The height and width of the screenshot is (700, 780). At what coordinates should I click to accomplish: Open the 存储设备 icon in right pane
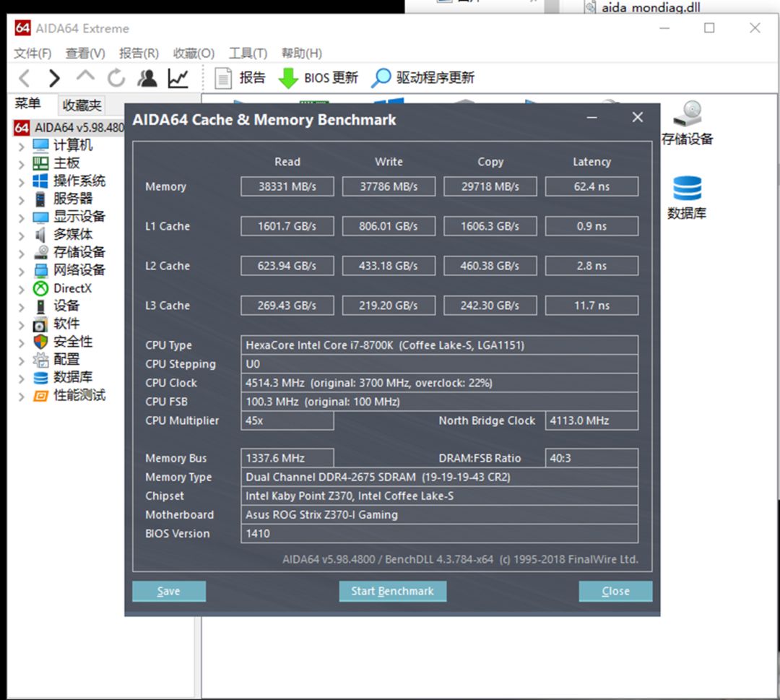(x=687, y=123)
